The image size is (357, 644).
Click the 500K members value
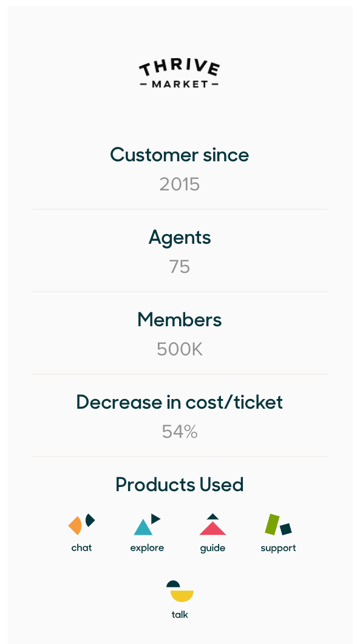click(x=180, y=349)
